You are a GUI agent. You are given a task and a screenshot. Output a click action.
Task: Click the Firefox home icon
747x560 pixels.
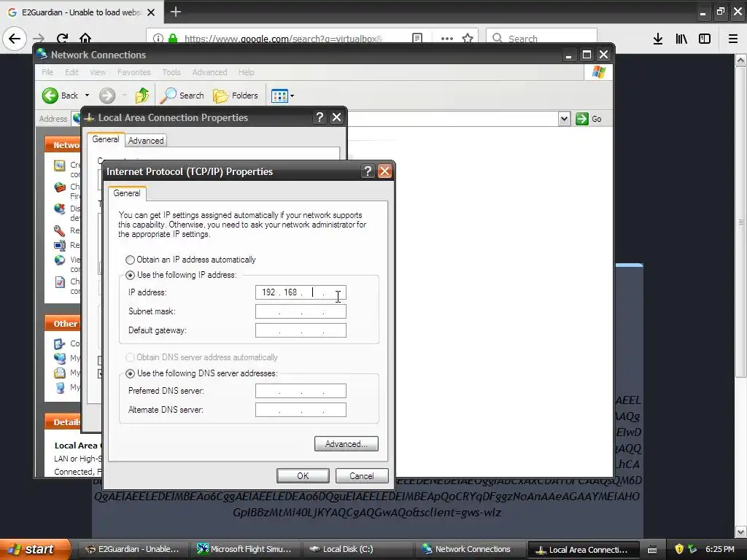(x=85, y=39)
